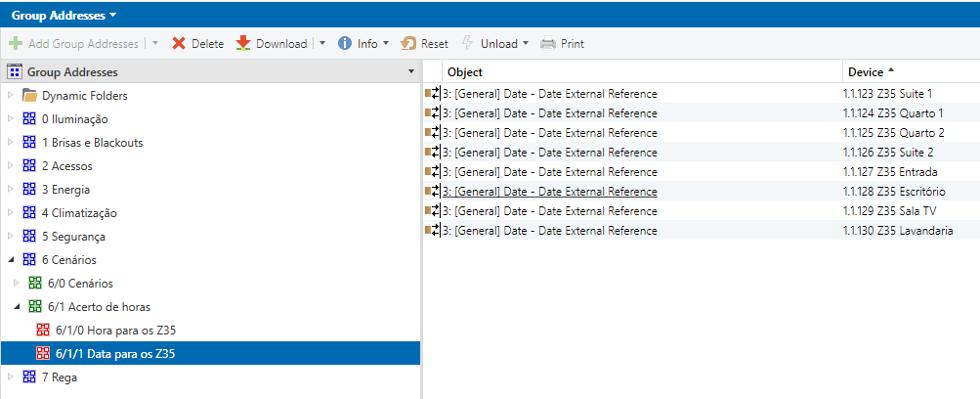Collapse the 6 Cenários tree node

click(11, 260)
